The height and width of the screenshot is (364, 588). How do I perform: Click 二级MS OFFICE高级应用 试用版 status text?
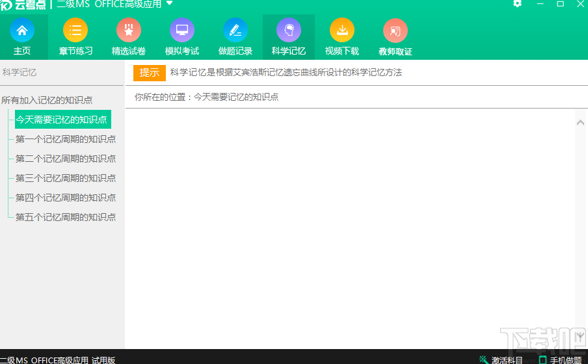click(x=57, y=360)
